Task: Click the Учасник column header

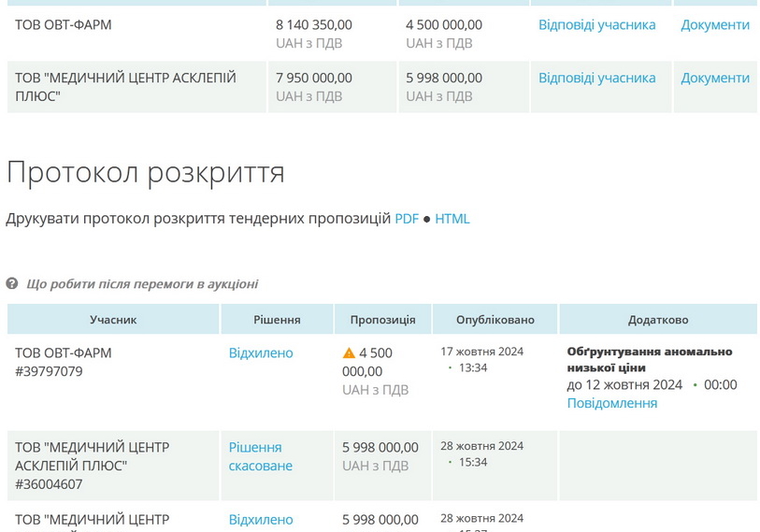Action: pyautogui.click(x=113, y=320)
